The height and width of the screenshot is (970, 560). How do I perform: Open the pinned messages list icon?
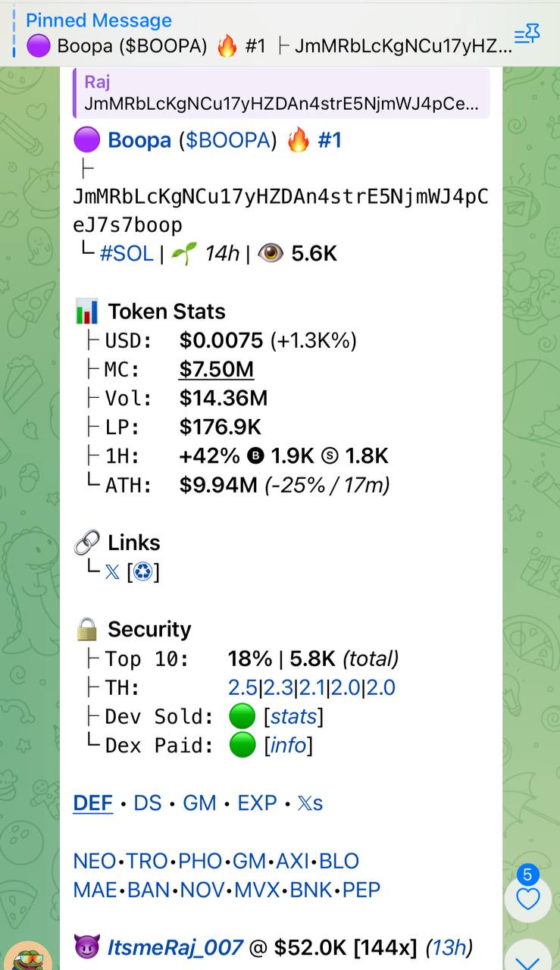[x=527, y=33]
